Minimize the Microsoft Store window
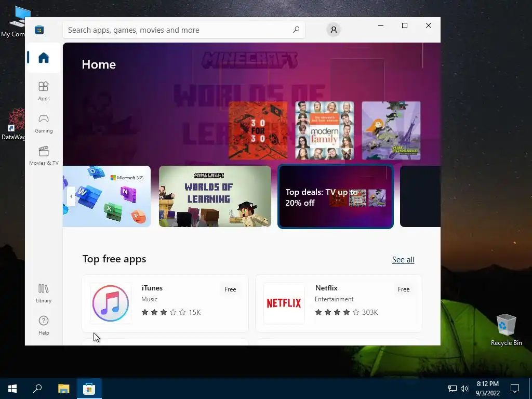 (381, 25)
